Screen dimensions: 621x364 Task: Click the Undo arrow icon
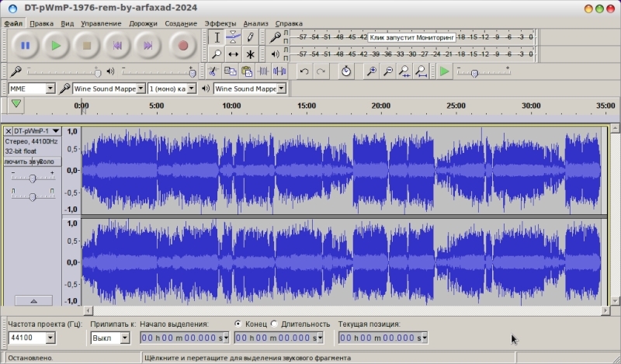pyautogui.click(x=304, y=71)
